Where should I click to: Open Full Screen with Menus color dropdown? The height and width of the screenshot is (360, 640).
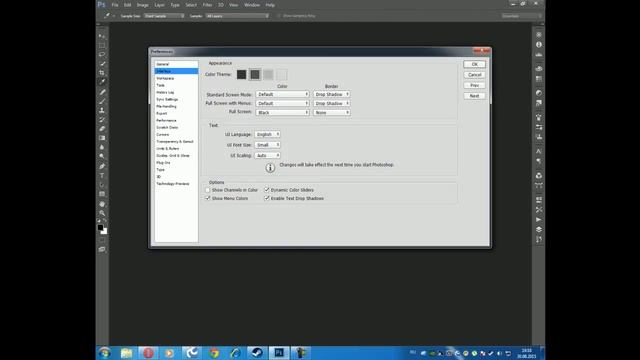point(282,103)
